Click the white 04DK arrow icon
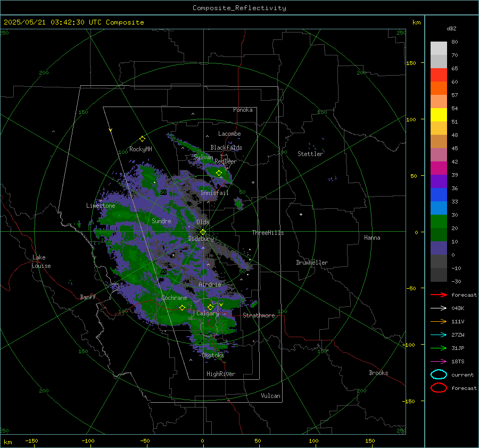The width and height of the screenshot is (479, 448). [439, 308]
